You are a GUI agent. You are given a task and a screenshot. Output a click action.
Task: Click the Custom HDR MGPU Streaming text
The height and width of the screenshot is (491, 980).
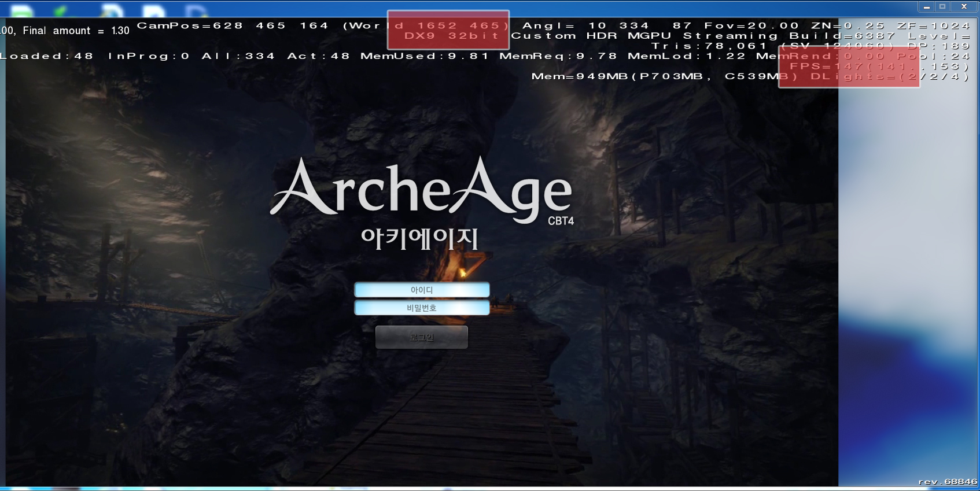(644, 36)
